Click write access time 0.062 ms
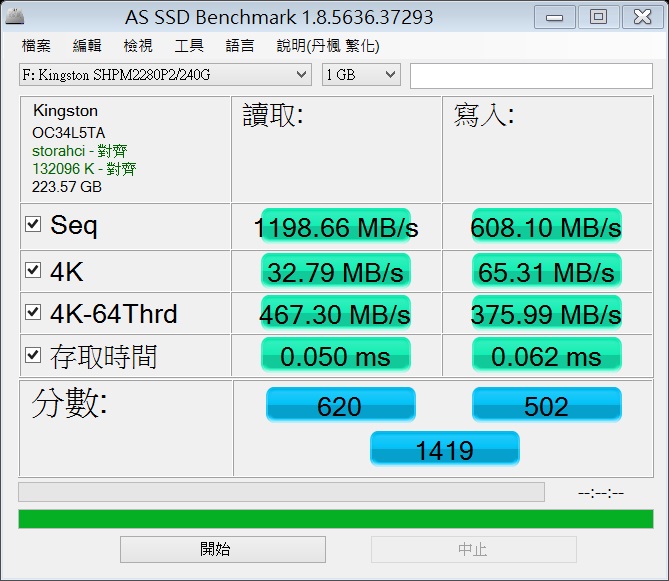The width and height of the screenshot is (669, 581). coord(546,355)
